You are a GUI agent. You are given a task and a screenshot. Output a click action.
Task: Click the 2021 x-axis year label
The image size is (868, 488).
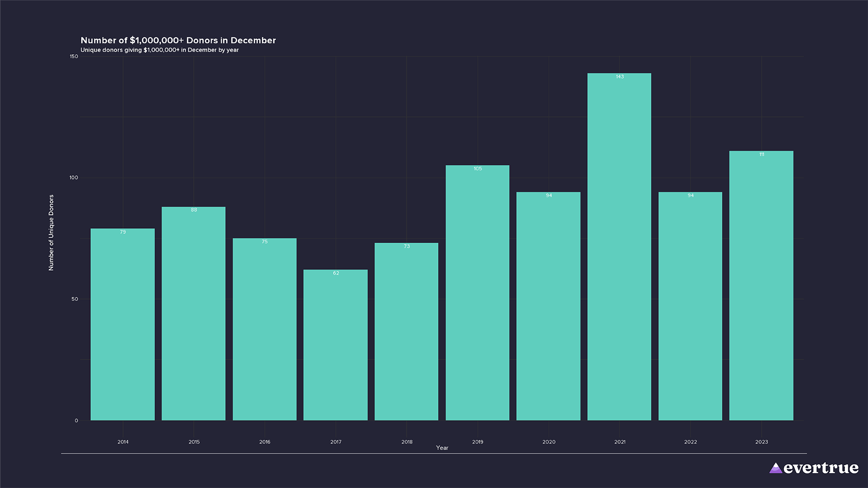point(619,442)
